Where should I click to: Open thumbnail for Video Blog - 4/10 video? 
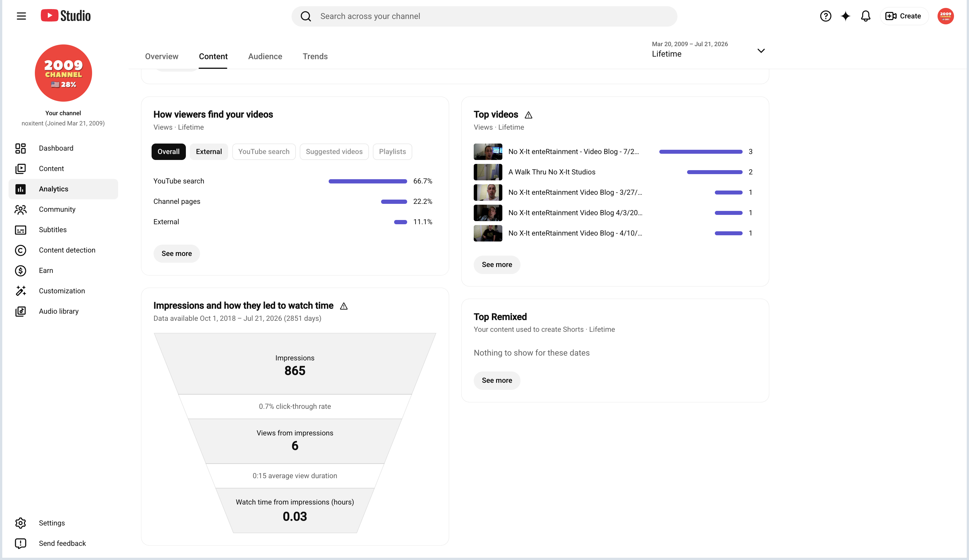pos(488,233)
